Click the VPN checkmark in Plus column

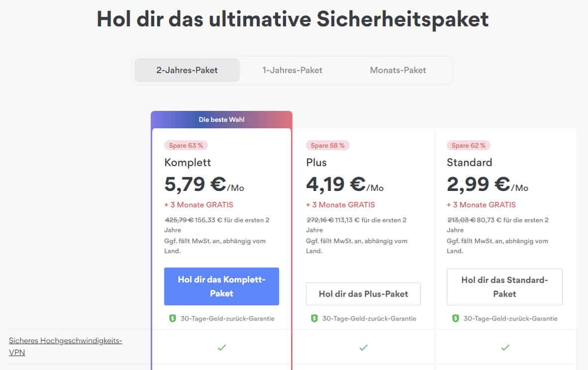pos(364,347)
